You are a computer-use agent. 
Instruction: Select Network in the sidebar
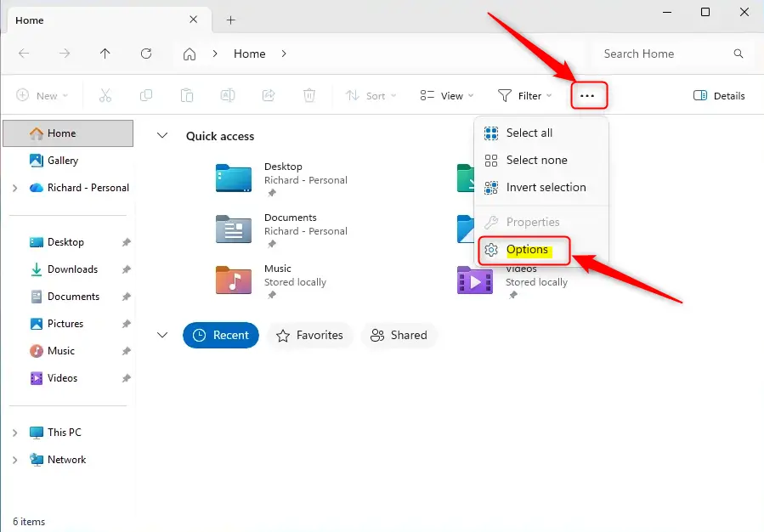coord(58,460)
